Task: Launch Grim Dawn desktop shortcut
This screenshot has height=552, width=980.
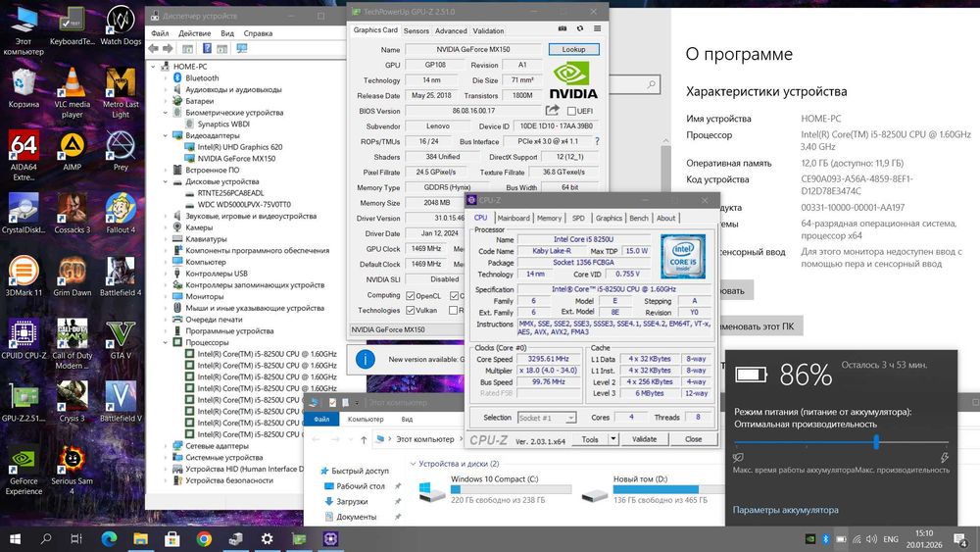Action: tap(72, 276)
